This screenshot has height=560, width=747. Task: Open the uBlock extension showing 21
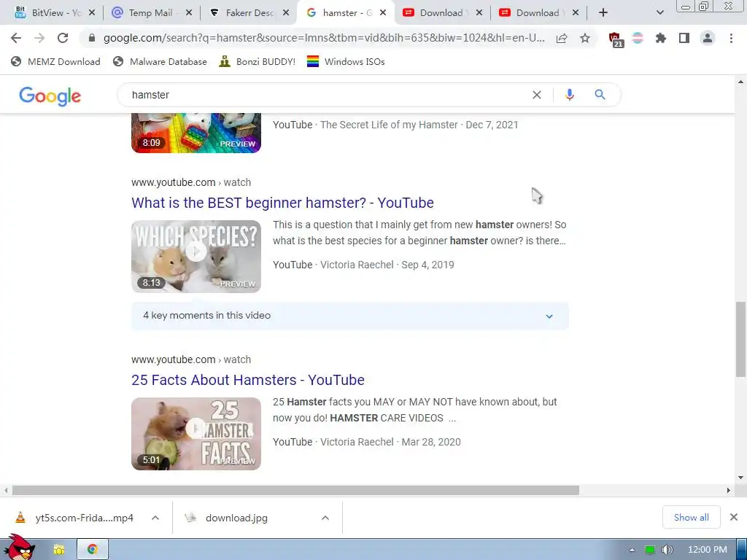click(x=616, y=39)
